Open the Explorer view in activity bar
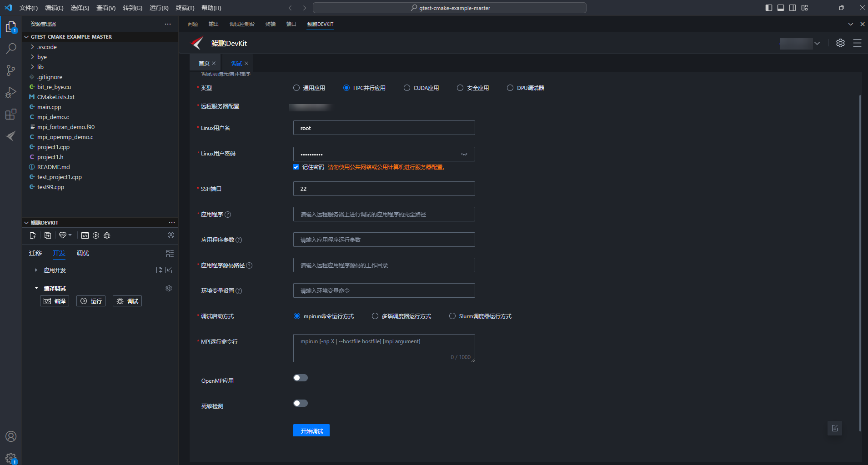Screen dimensions: 868x465 [x=11, y=28]
